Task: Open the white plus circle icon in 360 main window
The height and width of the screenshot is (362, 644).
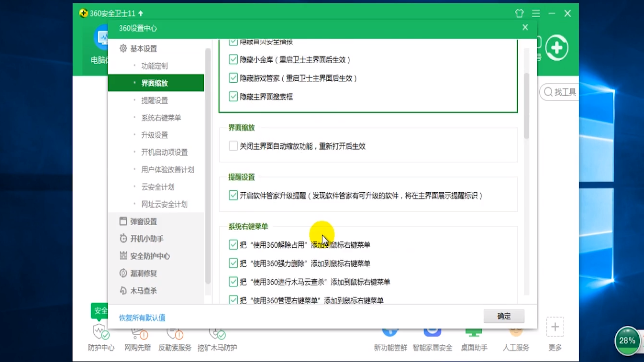Action: point(556,47)
